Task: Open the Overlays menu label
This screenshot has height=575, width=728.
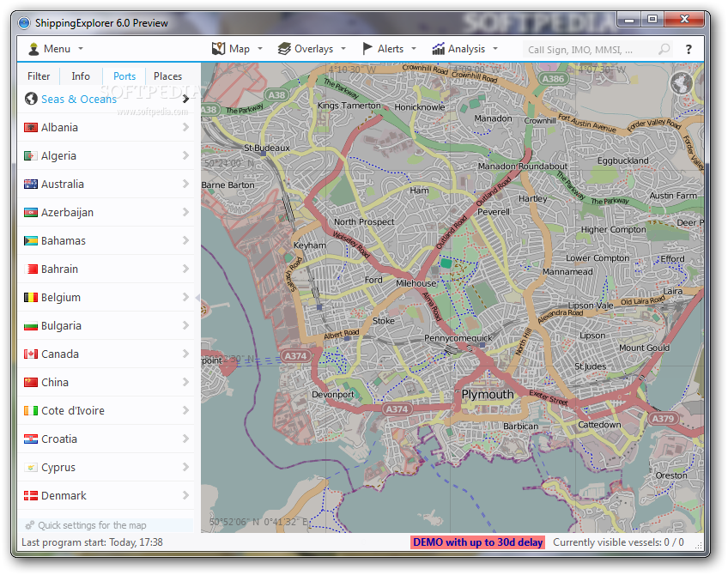Action: click(x=314, y=49)
